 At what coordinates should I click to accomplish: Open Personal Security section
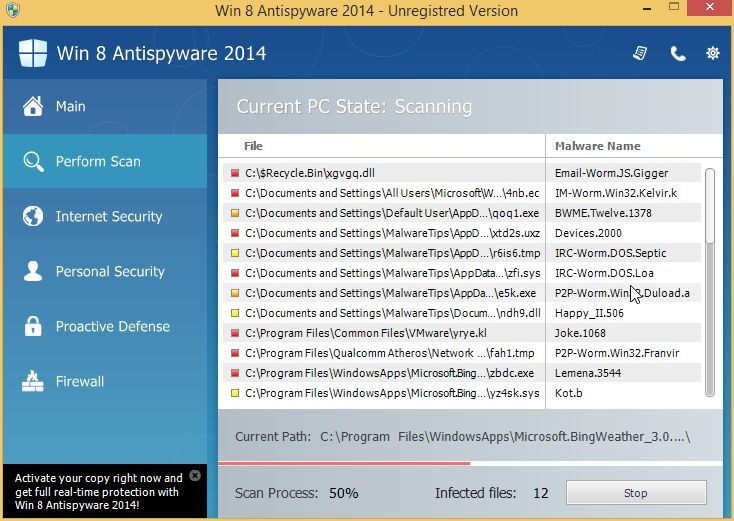click(x=105, y=271)
